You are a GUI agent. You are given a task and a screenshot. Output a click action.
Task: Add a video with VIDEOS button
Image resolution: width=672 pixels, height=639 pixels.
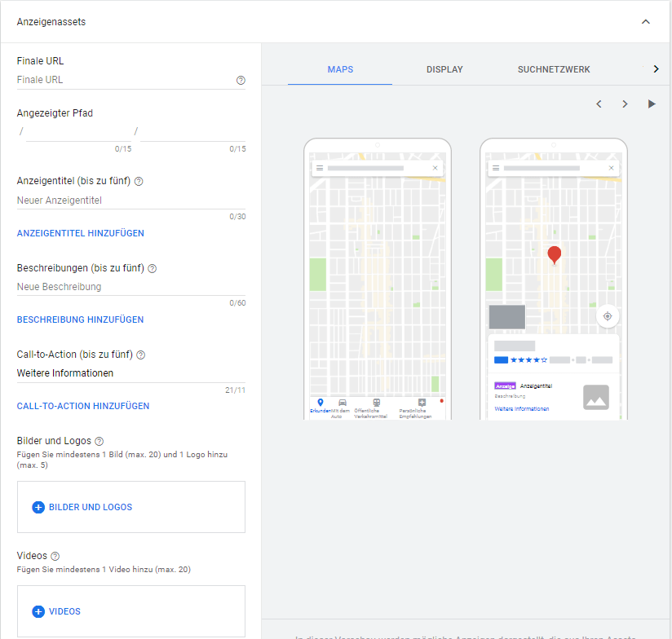click(56, 611)
